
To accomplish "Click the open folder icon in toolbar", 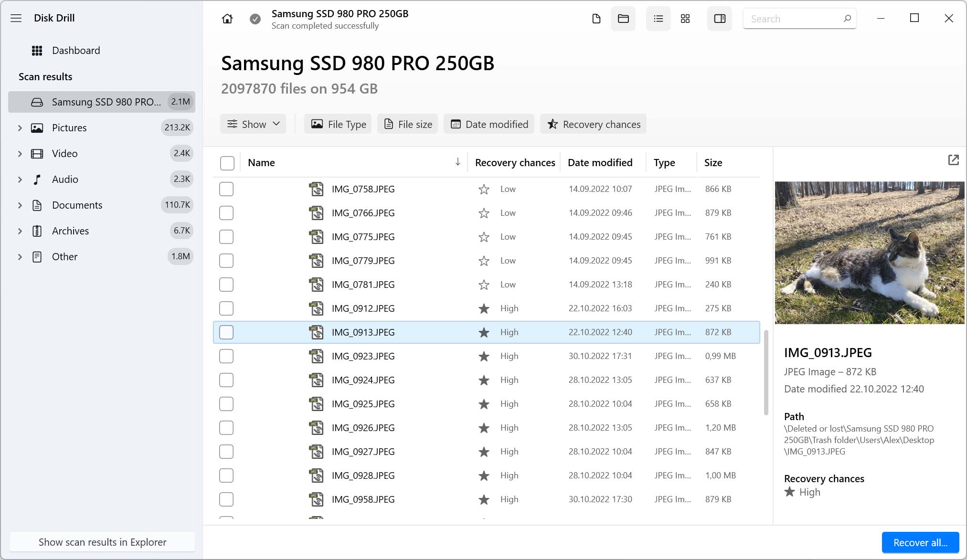I will pyautogui.click(x=623, y=19).
